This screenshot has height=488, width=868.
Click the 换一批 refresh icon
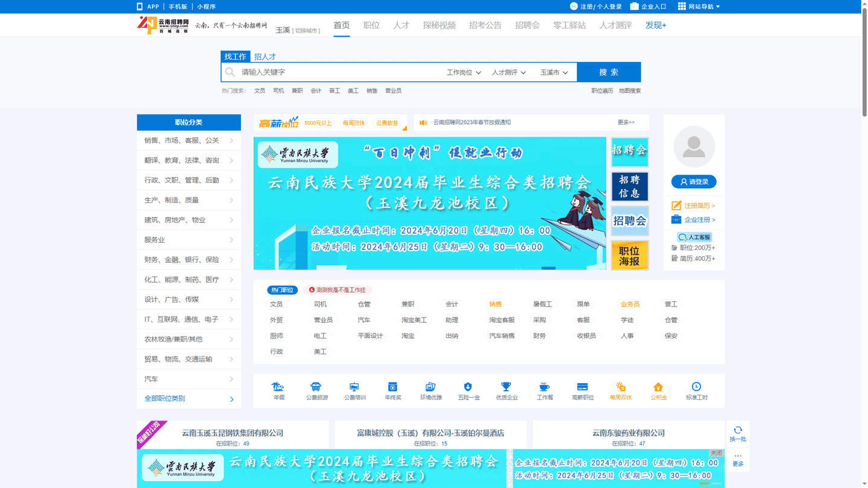738,430
